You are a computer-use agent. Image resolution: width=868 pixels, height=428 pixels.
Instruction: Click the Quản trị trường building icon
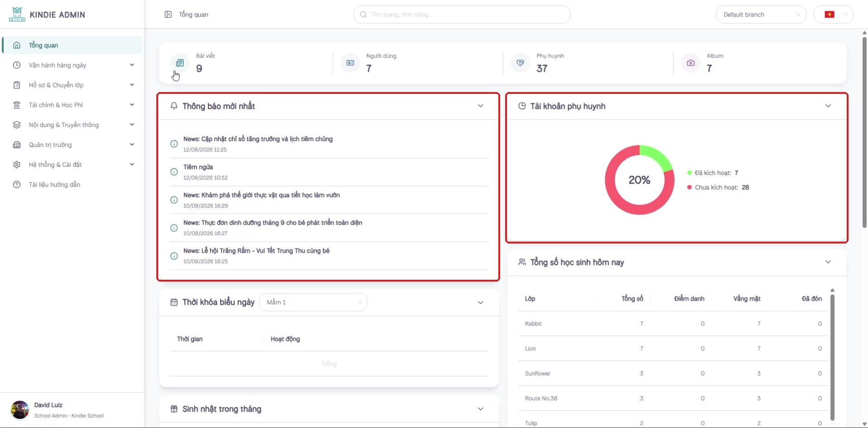(x=17, y=145)
